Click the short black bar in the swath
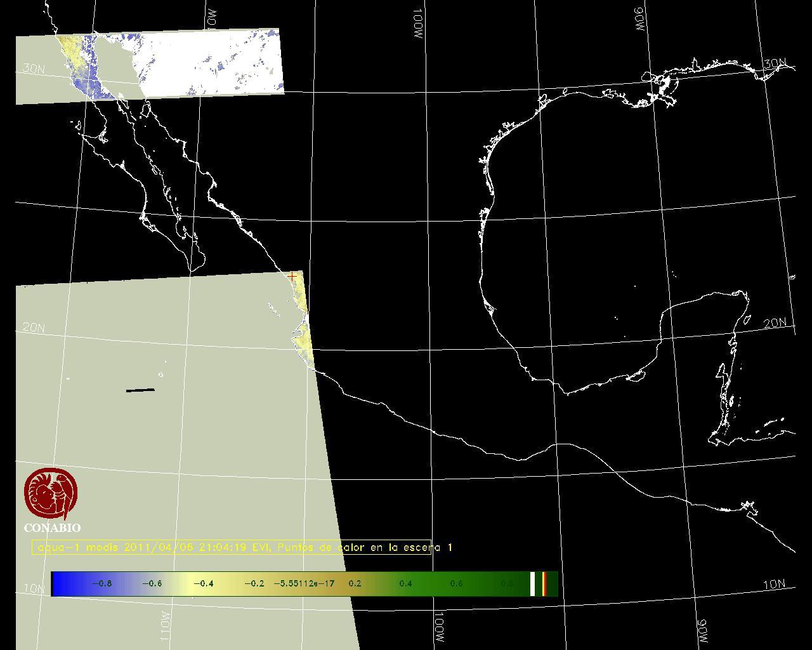 140,390
